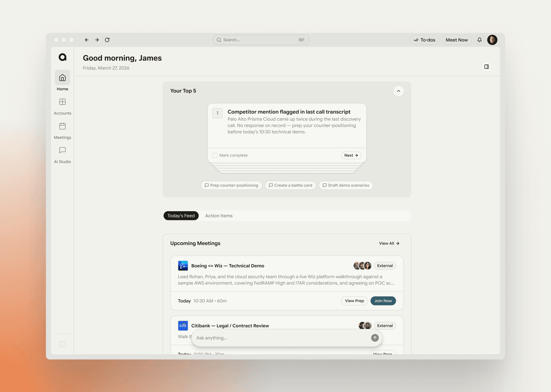This screenshot has height=392, width=551.
Task: Open Accounts from the sidebar
Action: point(62,107)
